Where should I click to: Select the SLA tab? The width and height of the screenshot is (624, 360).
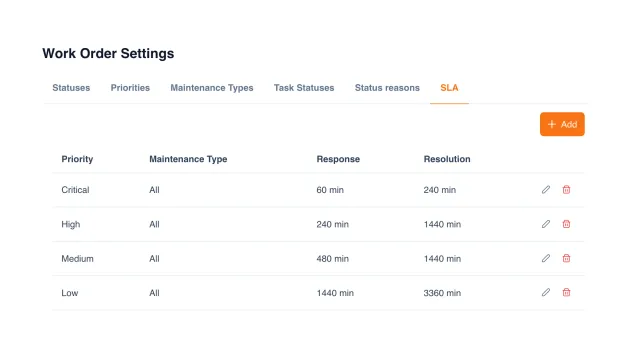pos(449,88)
